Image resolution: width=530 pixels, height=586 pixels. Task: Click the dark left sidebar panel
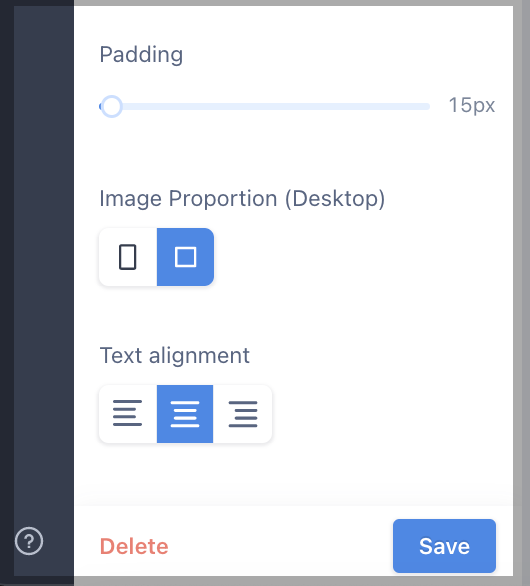(44, 262)
